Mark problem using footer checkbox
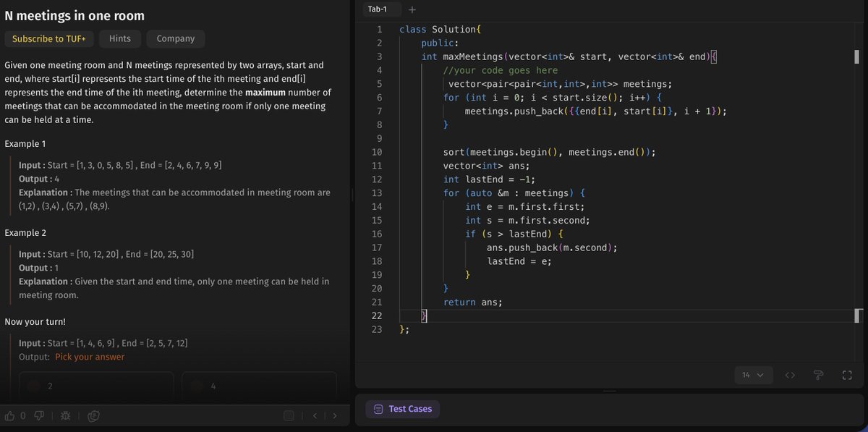Screen dimensions: 868x432 tap(289, 416)
